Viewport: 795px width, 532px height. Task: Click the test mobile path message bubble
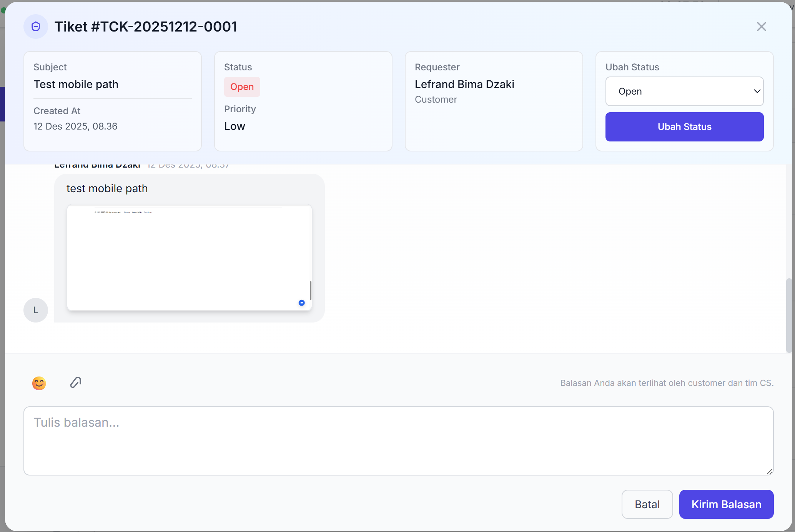[x=107, y=188]
